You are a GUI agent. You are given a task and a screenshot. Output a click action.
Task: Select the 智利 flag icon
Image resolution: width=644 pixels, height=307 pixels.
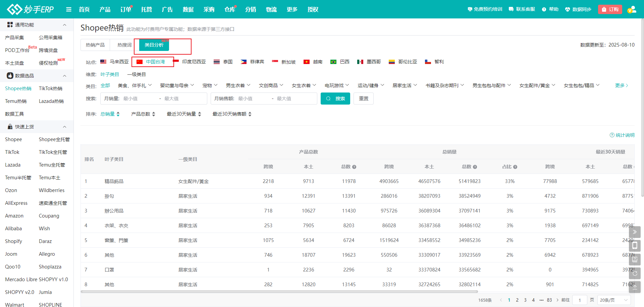point(428,62)
